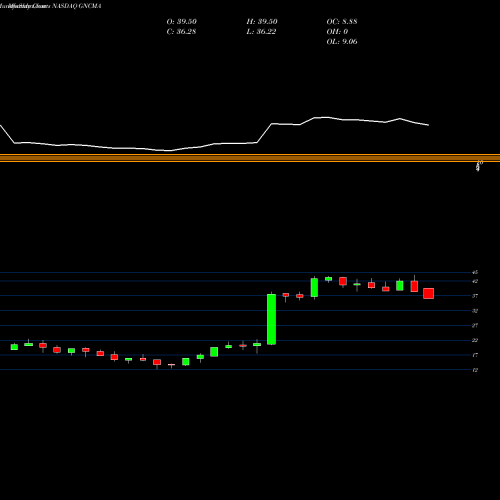Select the OC: 8.88 reading

tap(342, 22)
